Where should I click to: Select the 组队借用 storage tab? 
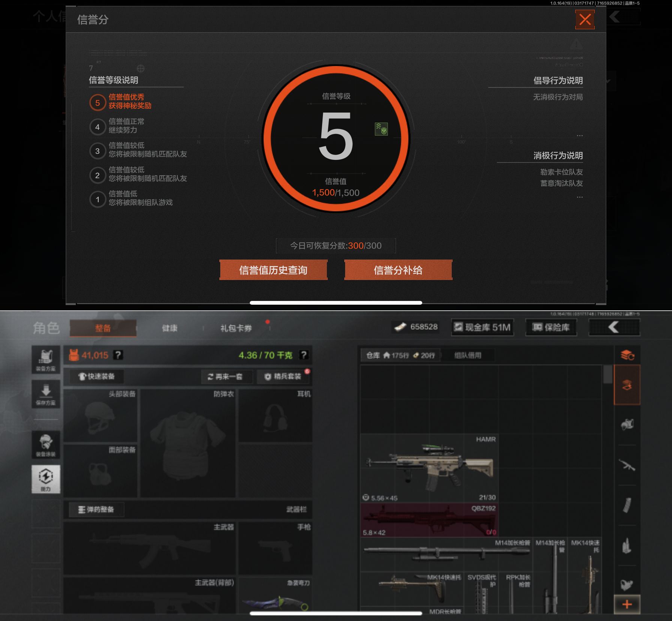pos(468,355)
